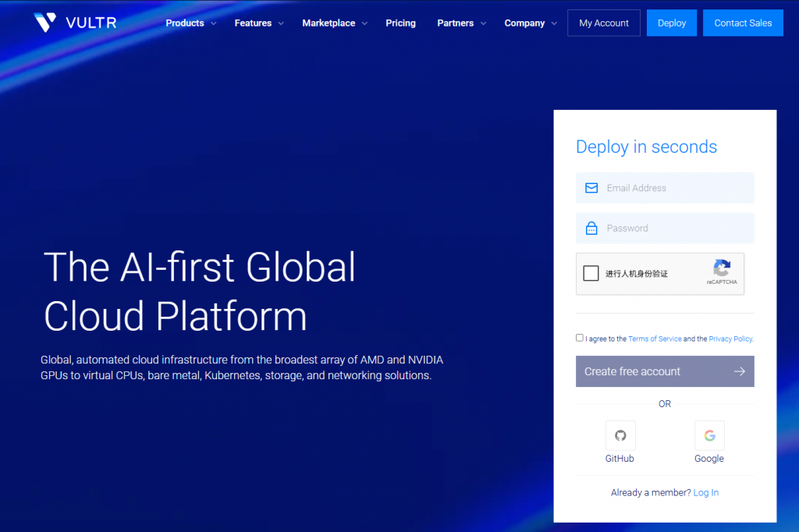Screen dimensions: 799x532
Task: Click the Google label text
Action: tap(708, 459)
